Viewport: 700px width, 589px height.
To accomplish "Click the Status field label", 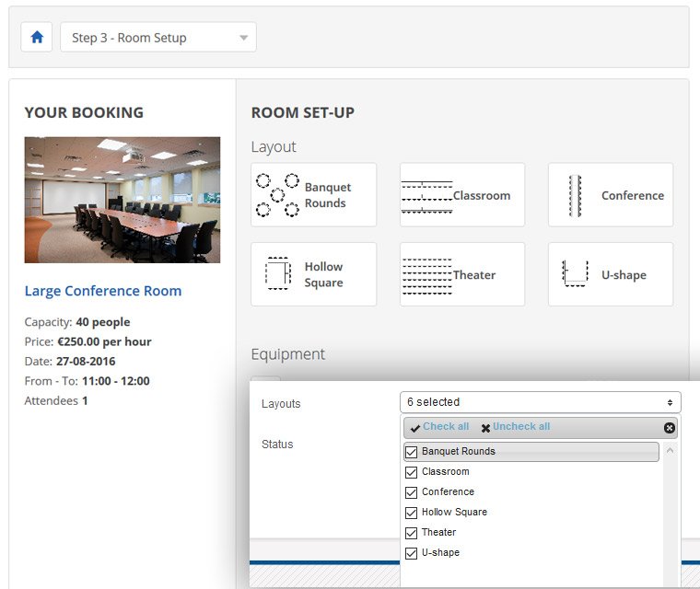I will tap(277, 444).
